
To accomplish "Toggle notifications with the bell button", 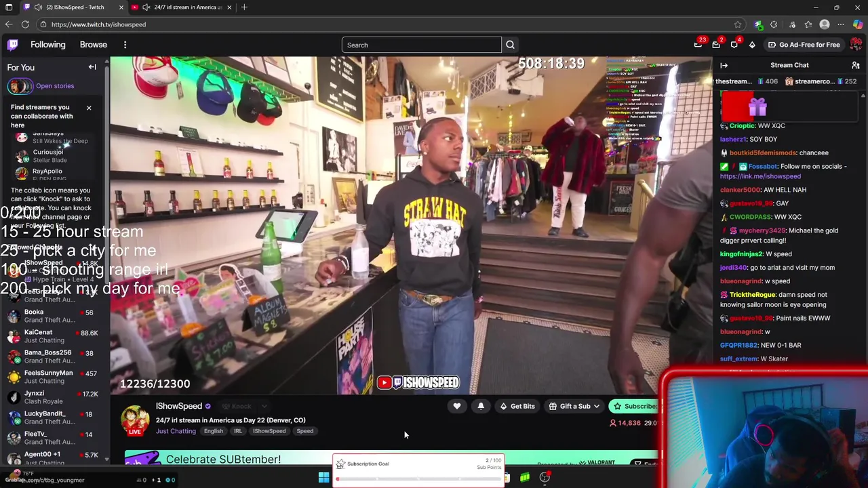I will [481, 406].
